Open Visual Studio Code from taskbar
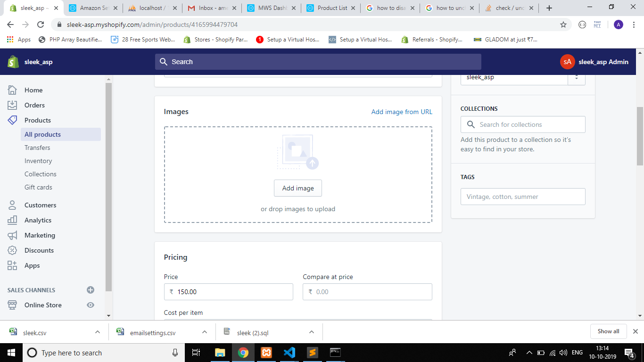This screenshot has height=362, width=644. click(289, 353)
